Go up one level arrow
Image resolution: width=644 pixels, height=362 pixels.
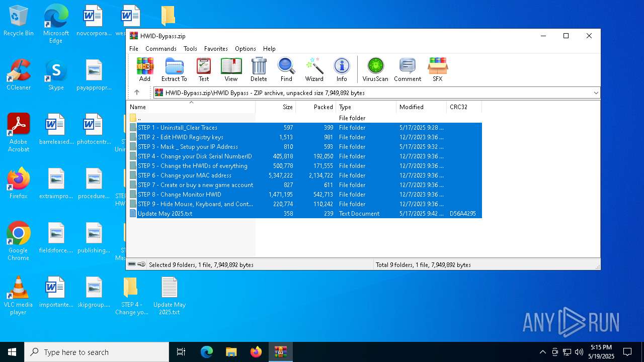[x=137, y=93]
